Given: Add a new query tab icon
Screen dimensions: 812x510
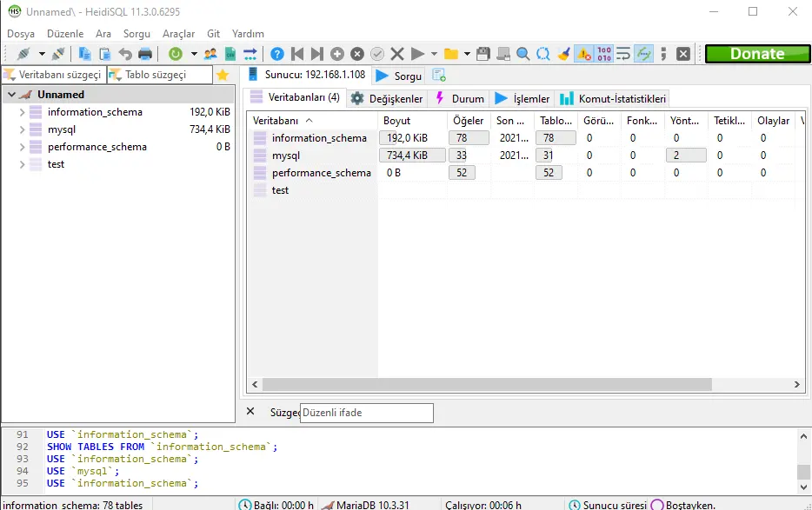Looking at the screenshot, I should (439, 75).
